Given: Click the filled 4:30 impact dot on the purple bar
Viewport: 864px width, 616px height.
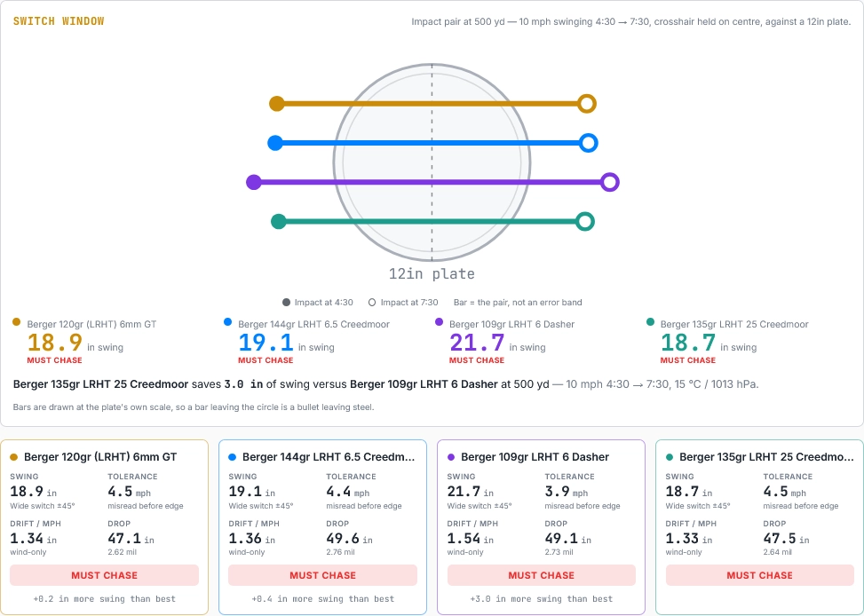Looking at the screenshot, I should (253, 182).
